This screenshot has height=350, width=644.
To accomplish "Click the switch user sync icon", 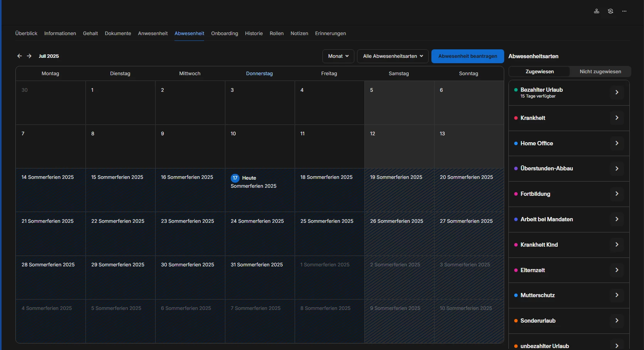I will tap(610, 11).
